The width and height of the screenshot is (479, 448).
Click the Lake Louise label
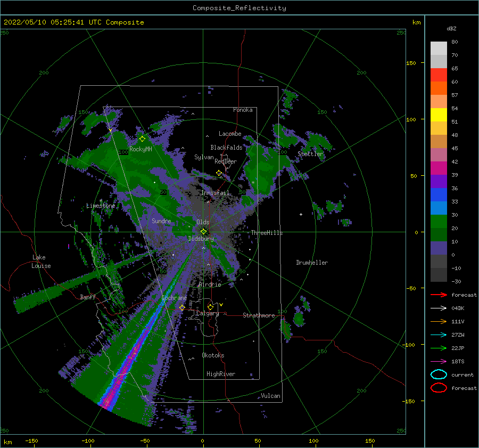41,262
